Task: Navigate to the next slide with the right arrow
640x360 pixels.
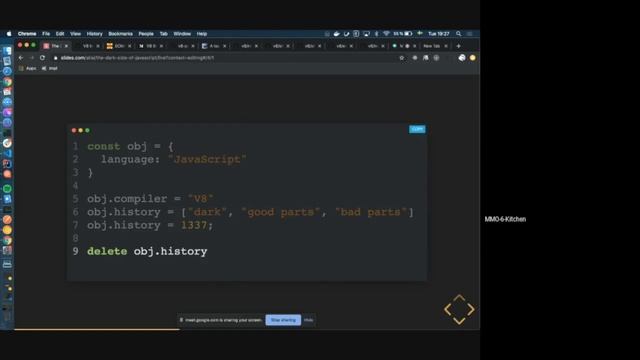Action: point(471,309)
